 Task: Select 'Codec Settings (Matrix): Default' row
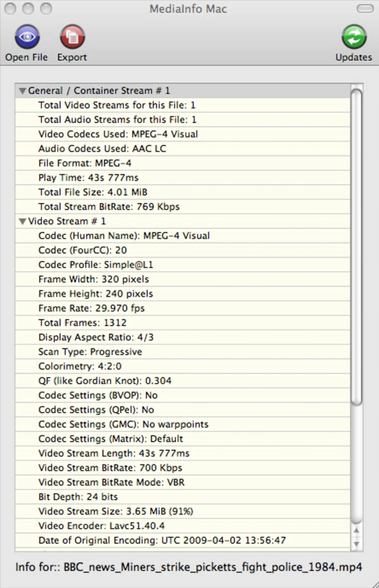182,438
